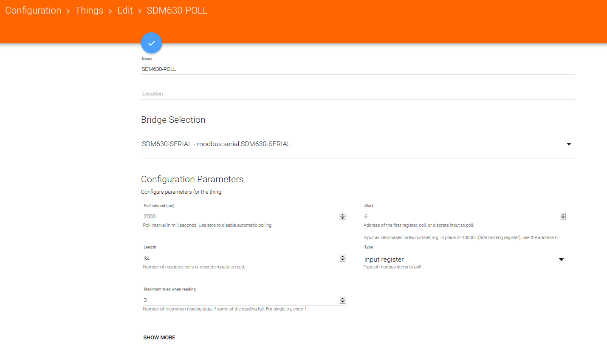Open the Edit breadcrumb link
Screen dimensions: 607x364
pyautogui.click(x=125, y=11)
